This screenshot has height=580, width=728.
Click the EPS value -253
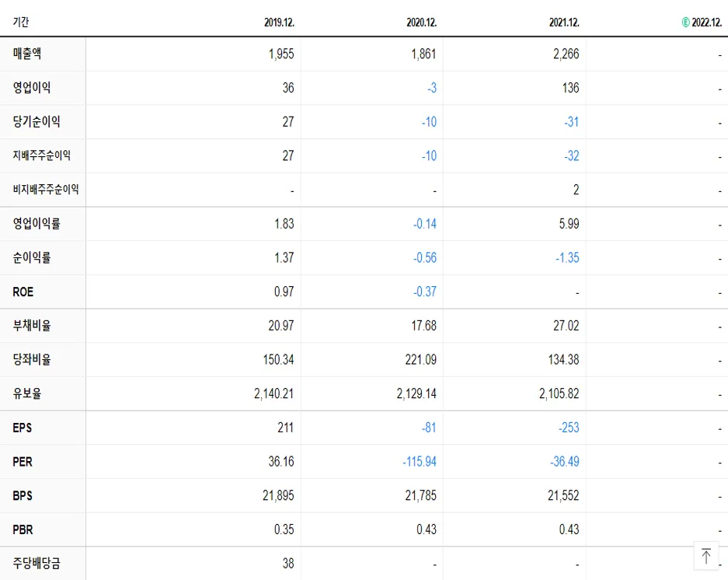(x=569, y=428)
